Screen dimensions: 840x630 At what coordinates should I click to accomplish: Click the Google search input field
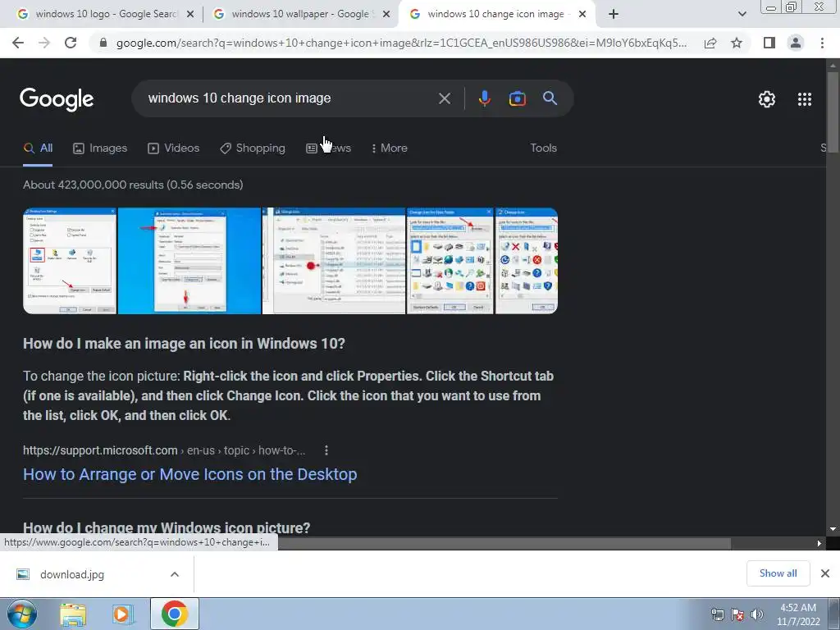[x=290, y=98]
